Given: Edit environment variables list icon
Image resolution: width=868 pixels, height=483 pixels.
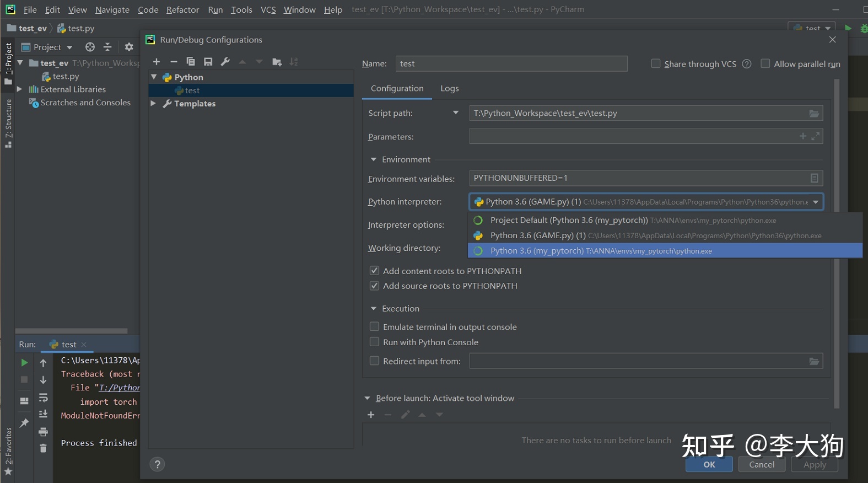Looking at the screenshot, I should pos(814,178).
